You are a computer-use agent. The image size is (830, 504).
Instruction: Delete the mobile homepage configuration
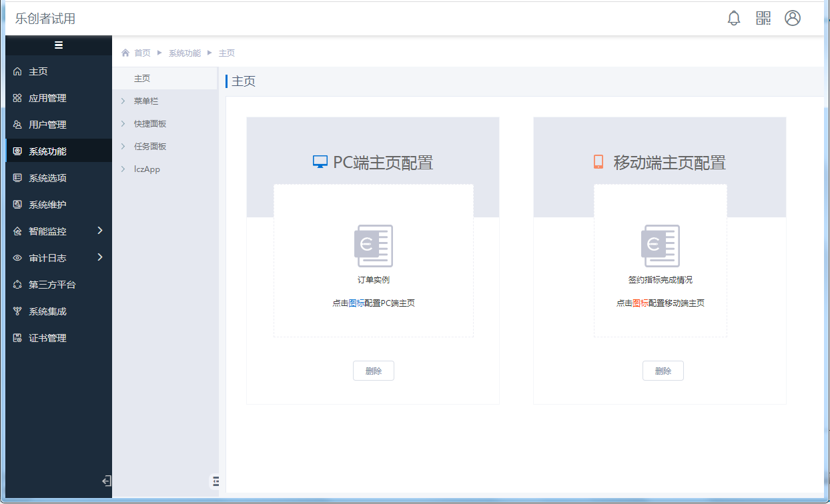tap(663, 371)
